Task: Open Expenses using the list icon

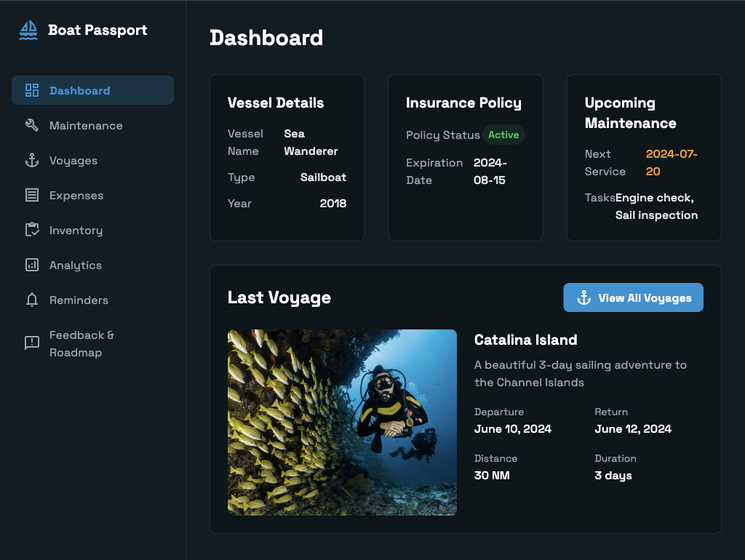Action: [x=31, y=195]
